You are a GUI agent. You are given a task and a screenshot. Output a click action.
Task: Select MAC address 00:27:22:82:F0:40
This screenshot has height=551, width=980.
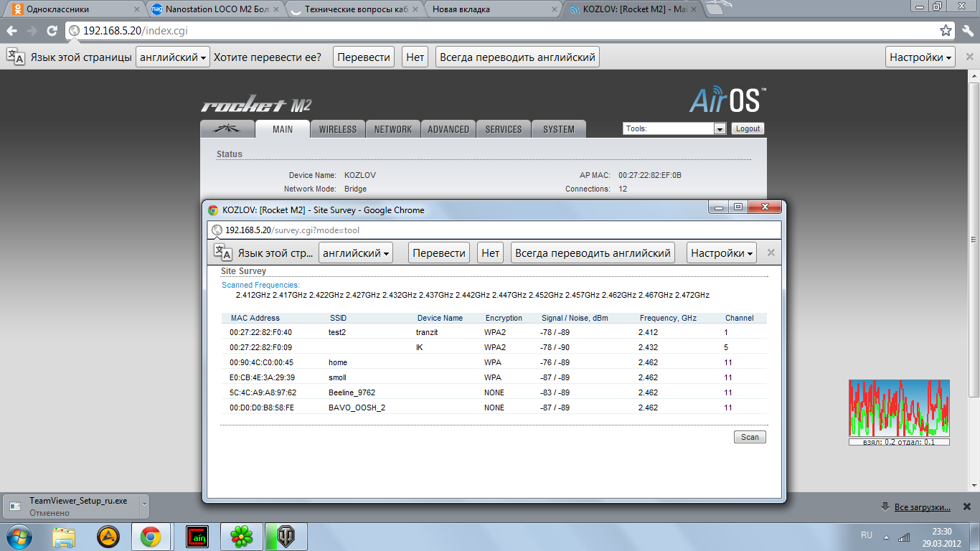point(261,332)
